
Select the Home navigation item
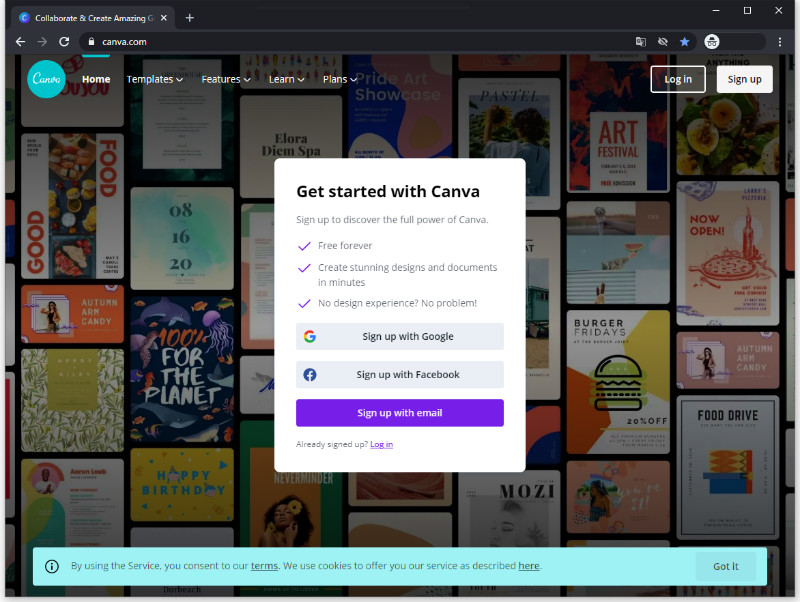pos(96,80)
